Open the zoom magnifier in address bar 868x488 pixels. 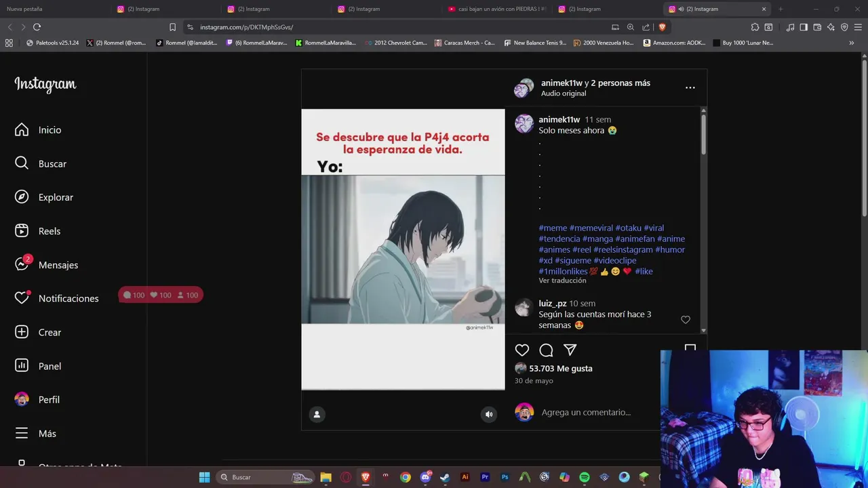[x=631, y=27]
